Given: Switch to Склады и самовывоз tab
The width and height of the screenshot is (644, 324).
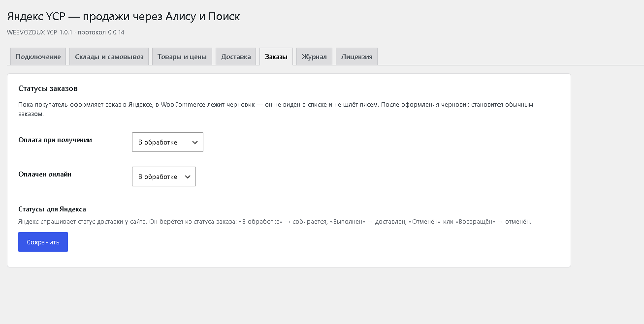Looking at the screenshot, I should [109, 57].
